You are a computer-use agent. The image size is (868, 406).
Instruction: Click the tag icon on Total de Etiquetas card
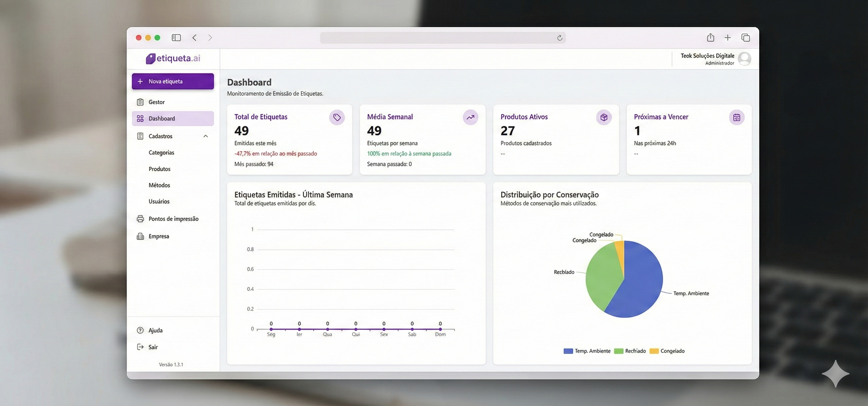pos(337,117)
